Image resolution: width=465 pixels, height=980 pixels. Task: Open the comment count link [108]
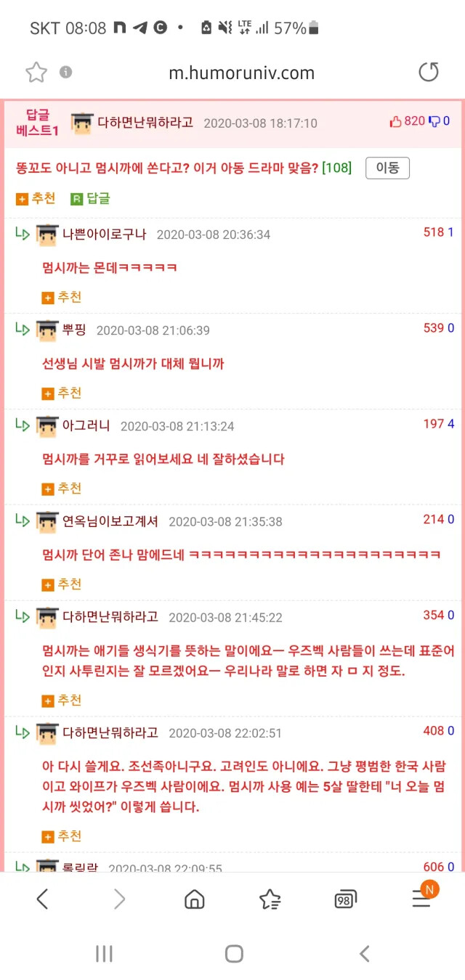[336, 168]
